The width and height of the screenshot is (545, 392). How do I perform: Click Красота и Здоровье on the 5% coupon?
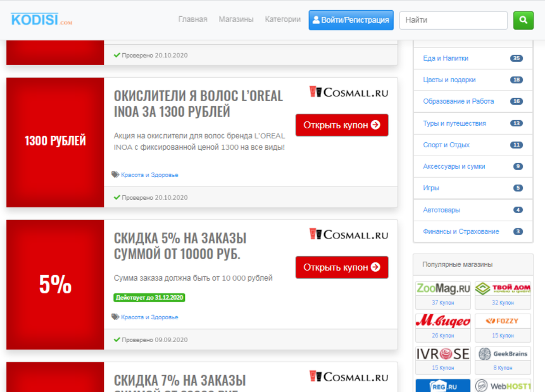tap(149, 317)
